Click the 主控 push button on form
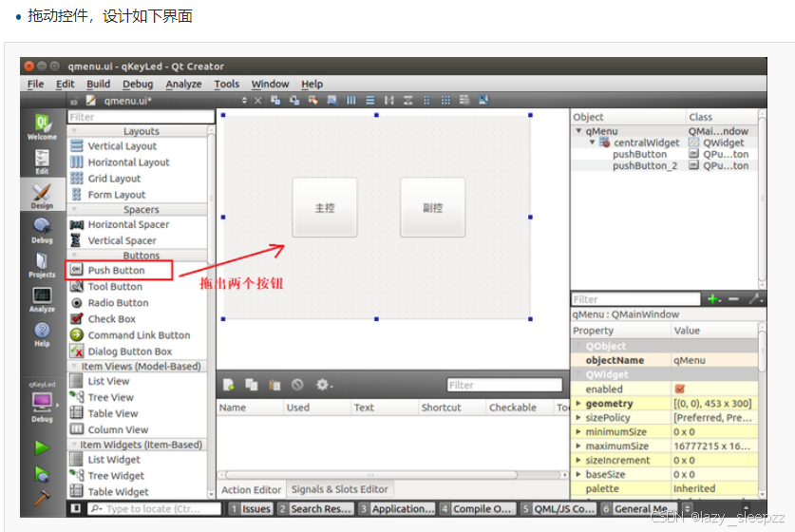 point(325,207)
